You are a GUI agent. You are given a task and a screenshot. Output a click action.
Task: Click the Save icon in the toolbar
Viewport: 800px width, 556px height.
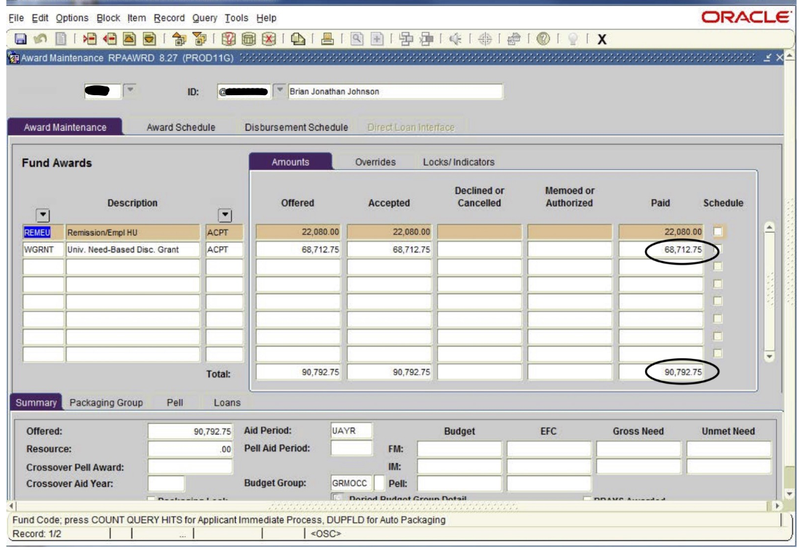pyautogui.click(x=20, y=39)
